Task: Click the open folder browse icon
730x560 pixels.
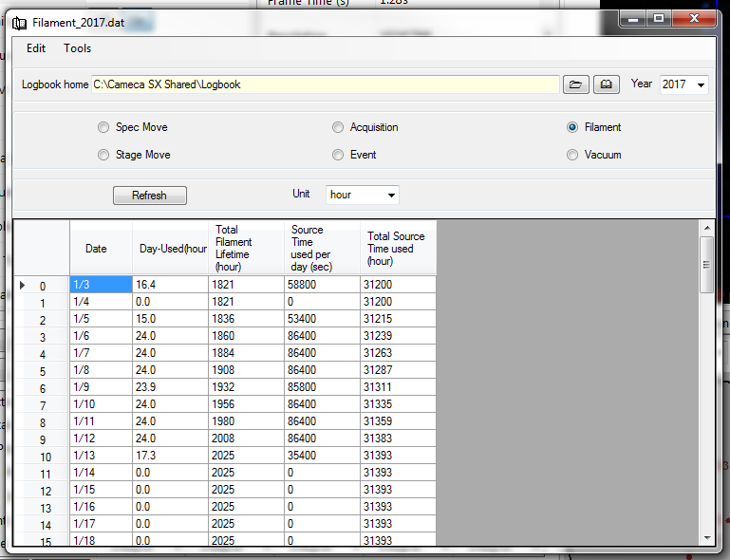Action: 575,84
